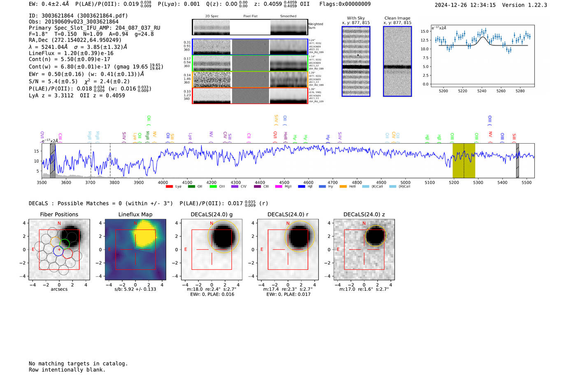
Task: Click the red fiber circle in Fiber Positions
Action: 67,253
